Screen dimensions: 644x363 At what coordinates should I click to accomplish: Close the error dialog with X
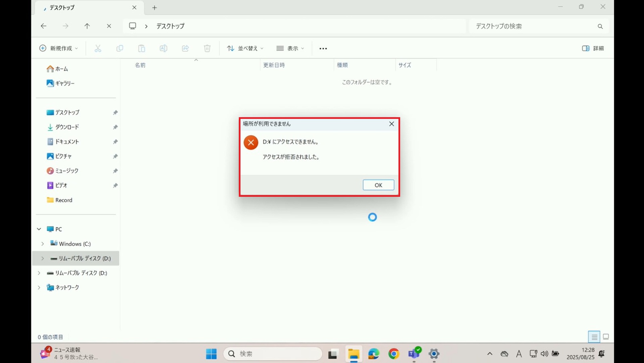point(391,124)
